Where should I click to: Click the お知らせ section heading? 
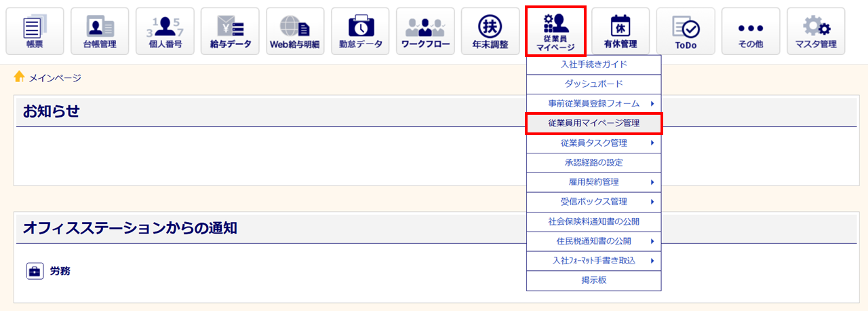(x=52, y=111)
